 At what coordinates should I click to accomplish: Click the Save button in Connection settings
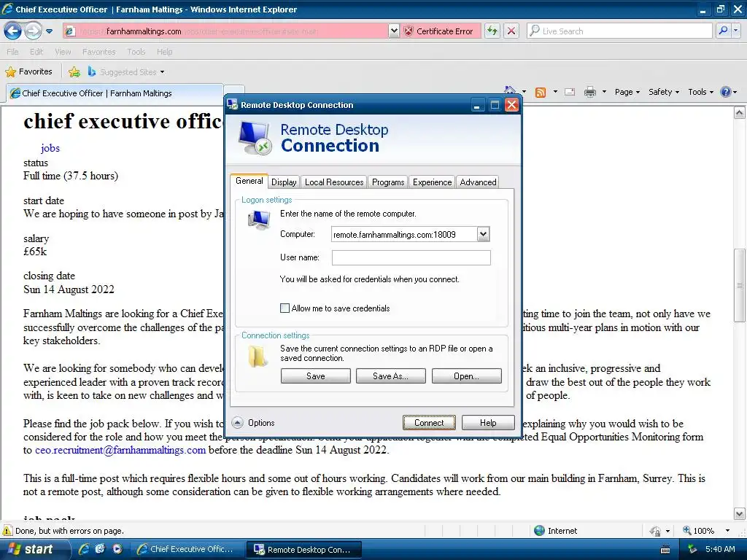click(315, 376)
